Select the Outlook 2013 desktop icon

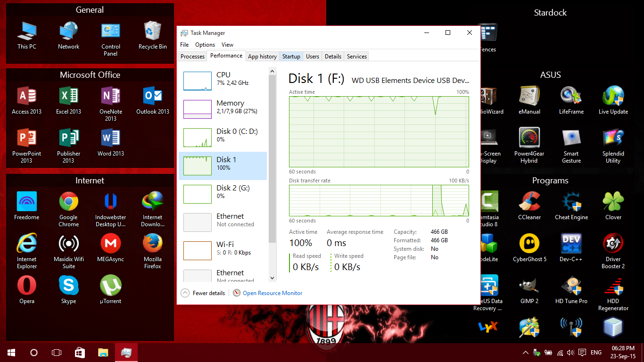(x=153, y=100)
